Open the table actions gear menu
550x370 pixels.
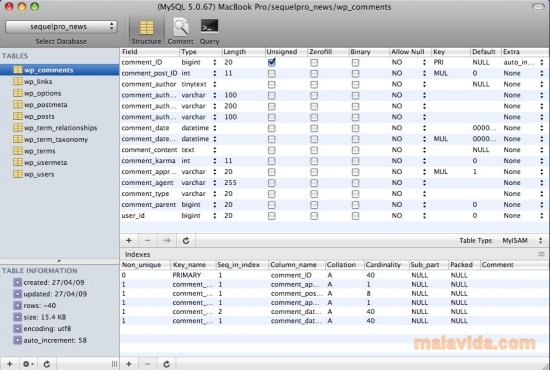pos(28,364)
